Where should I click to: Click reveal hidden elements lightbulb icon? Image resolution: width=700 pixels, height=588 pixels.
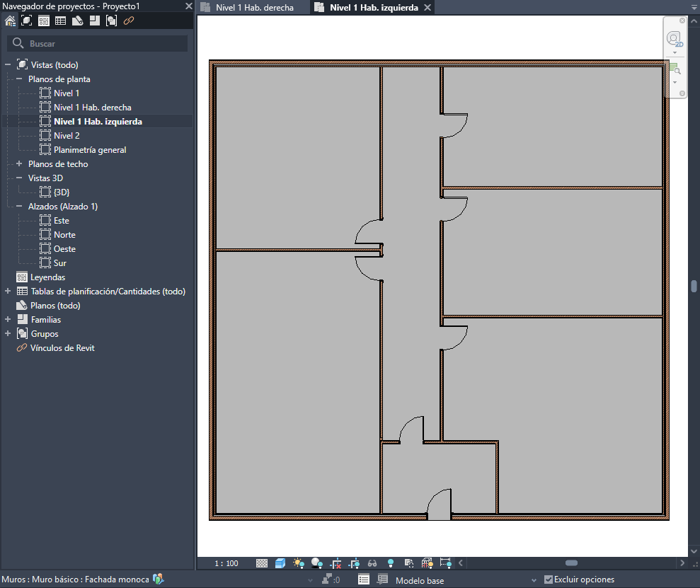pyautogui.click(x=390, y=563)
